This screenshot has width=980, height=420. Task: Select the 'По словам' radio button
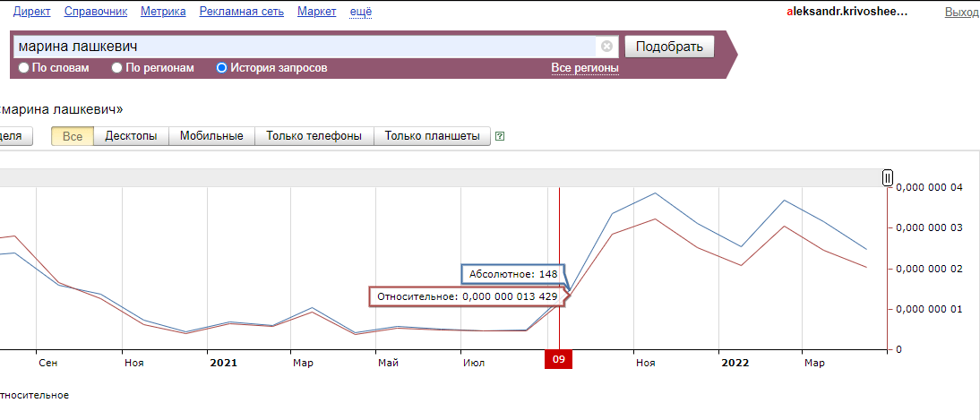[x=24, y=67]
